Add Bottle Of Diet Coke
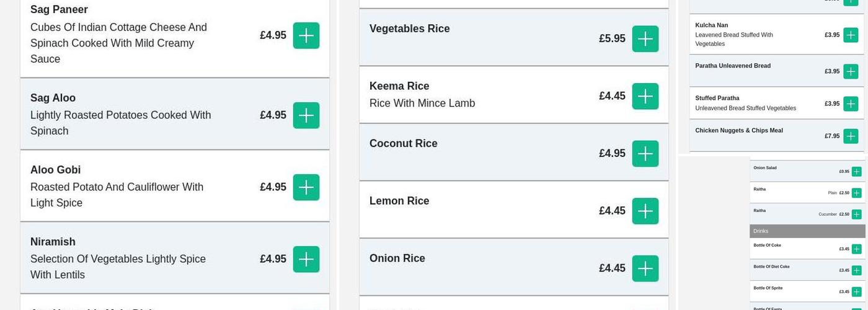Viewport: 868px width, 310px height. click(x=856, y=270)
